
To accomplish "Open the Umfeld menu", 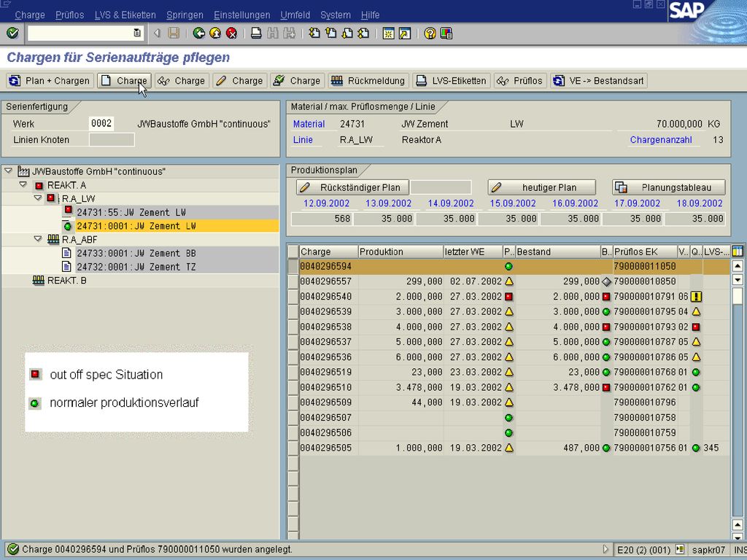I will point(295,15).
